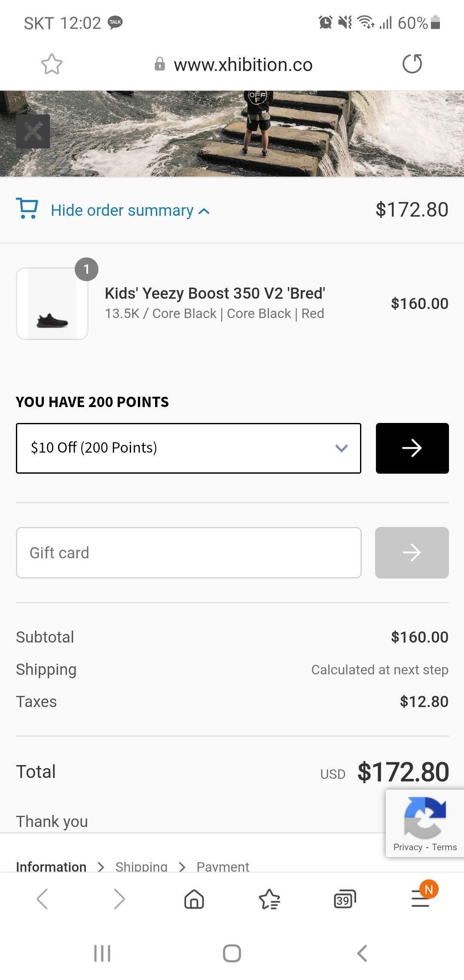Click the reCAPTCHA Privacy link
The height and width of the screenshot is (980, 464).
pos(407,847)
